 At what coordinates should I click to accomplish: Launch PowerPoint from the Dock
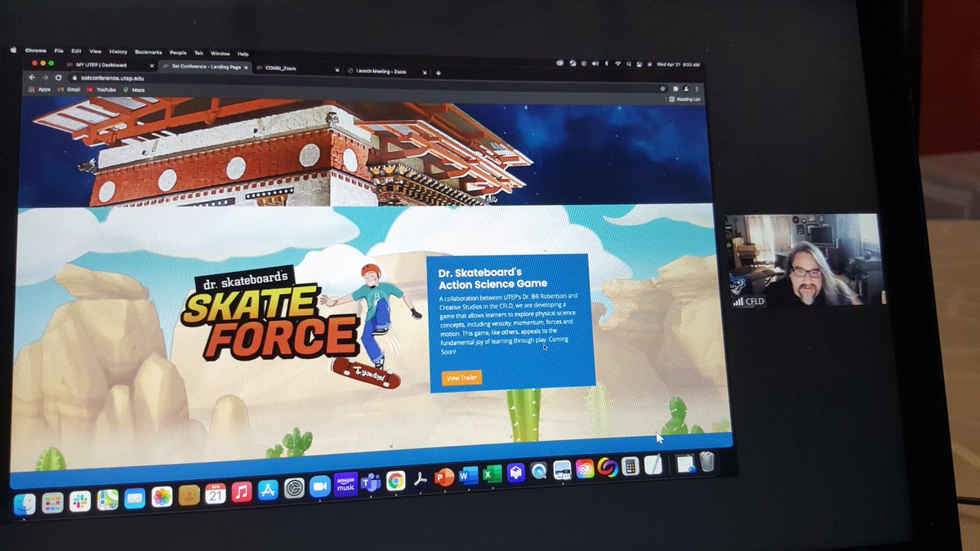click(x=445, y=478)
